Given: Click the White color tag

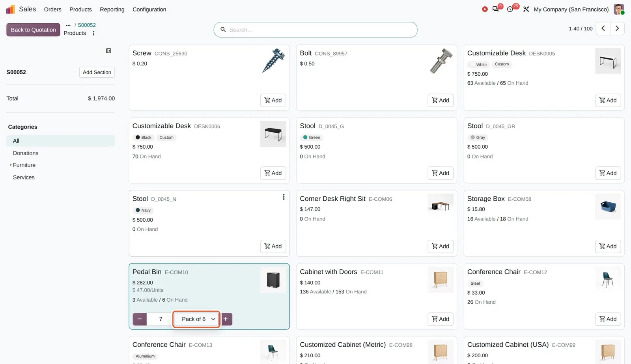Looking at the screenshot, I should pos(479,64).
